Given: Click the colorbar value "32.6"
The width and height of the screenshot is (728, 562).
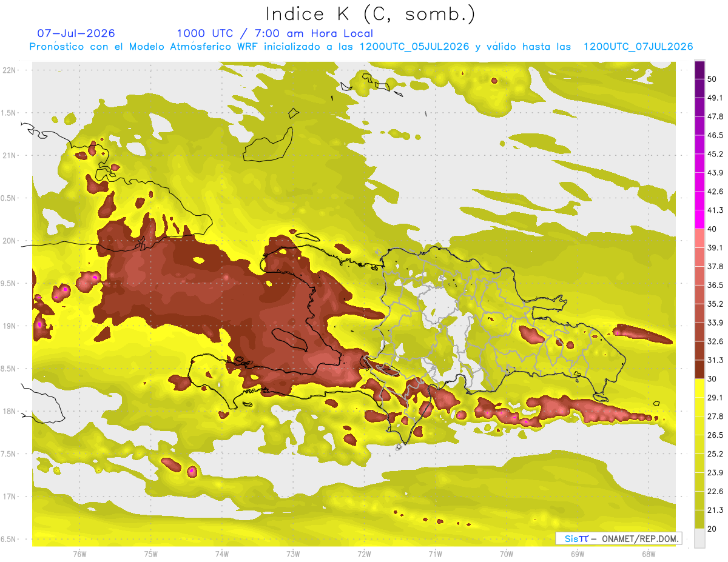Looking at the screenshot, I should [x=715, y=341].
